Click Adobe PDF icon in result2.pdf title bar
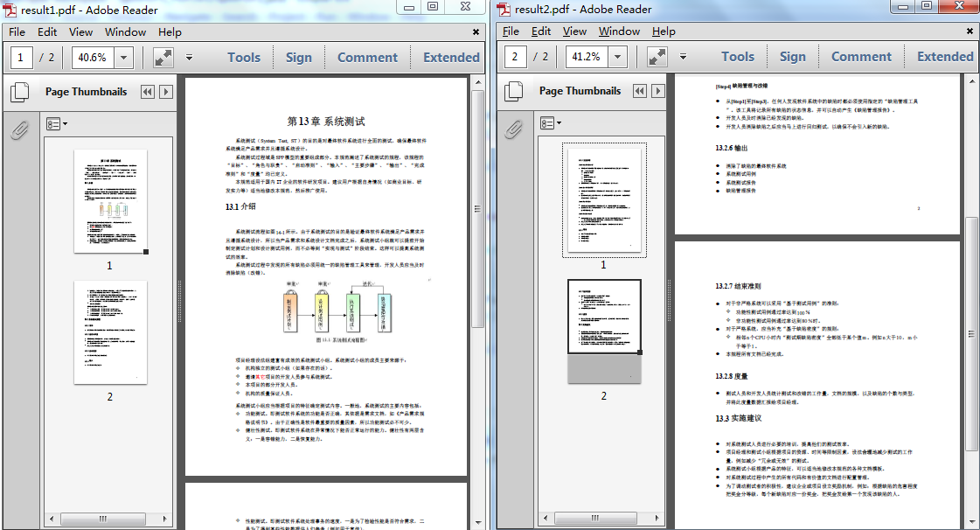Viewport: 980px width, 530px height. click(x=504, y=10)
